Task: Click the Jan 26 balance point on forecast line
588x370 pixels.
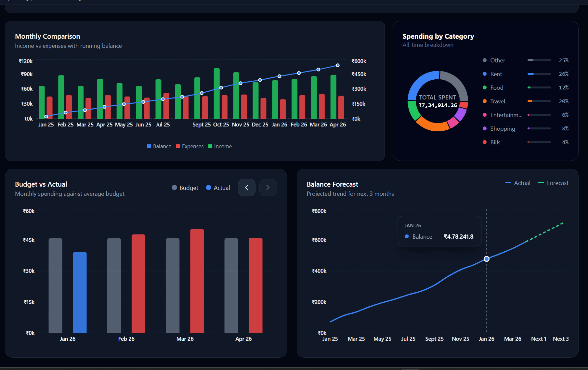Action: (x=487, y=259)
